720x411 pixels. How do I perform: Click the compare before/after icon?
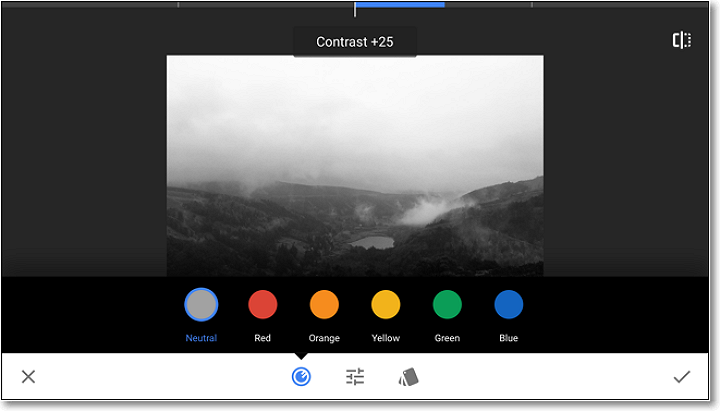point(682,40)
